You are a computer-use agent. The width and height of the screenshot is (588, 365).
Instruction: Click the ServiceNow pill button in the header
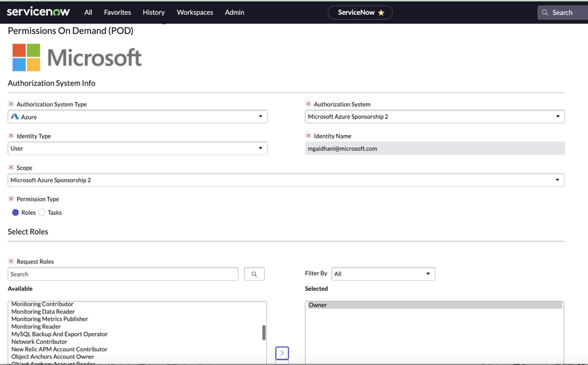(360, 12)
